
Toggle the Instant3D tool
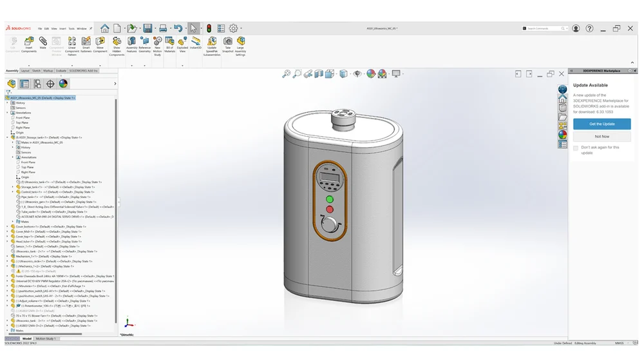point(194,44)
